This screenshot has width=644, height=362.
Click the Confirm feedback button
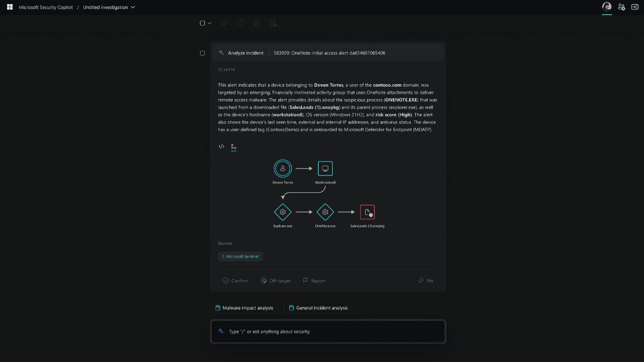(x=235, y=280)
